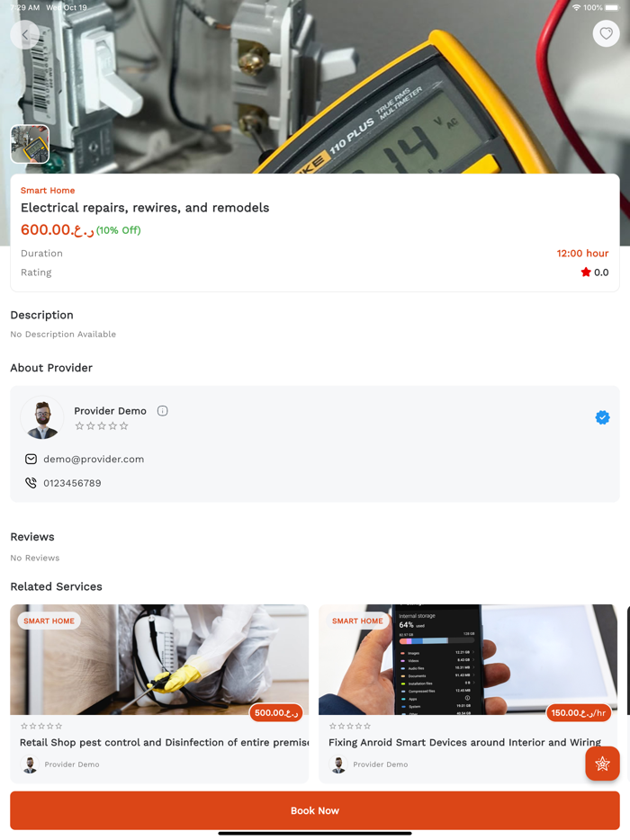Tap the phone call icon
The height and width of the screenshot is (840, 630).
[31, 483]
